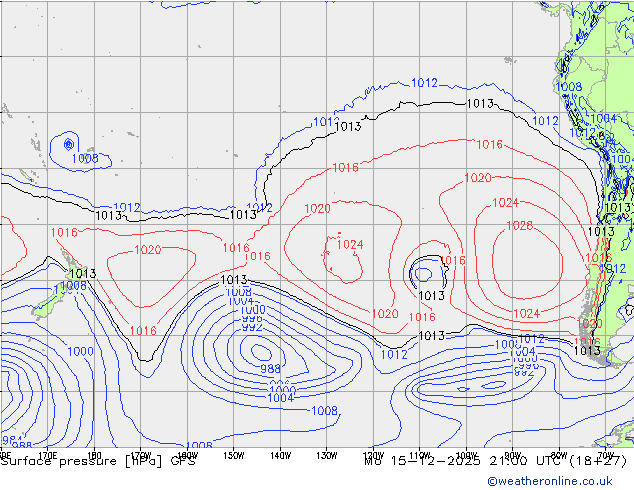Click the 1016 label left of New Zealand
This screenshot has height=490, width=634.
64,232
